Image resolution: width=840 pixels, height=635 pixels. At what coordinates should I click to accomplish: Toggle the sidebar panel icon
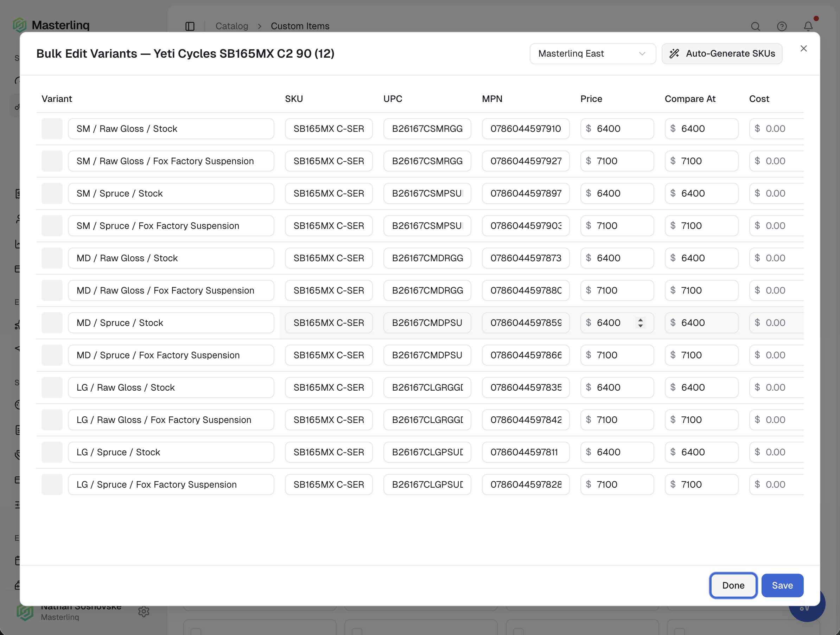pos(190,26)
